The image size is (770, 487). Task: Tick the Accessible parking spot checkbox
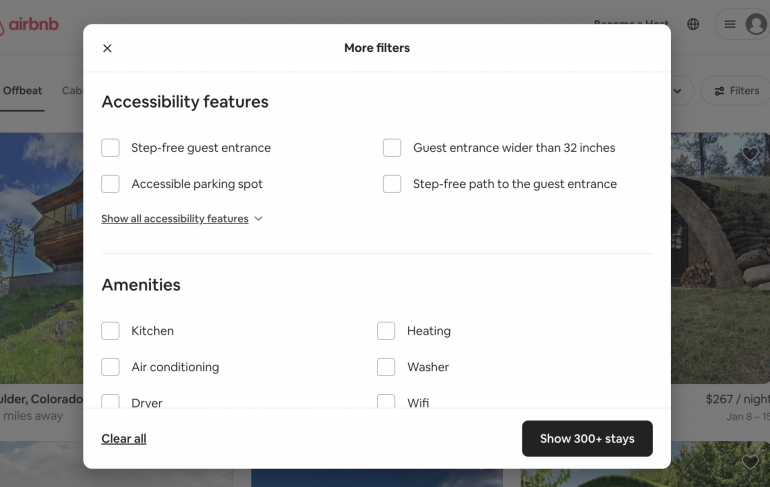(x=111, y=184)
